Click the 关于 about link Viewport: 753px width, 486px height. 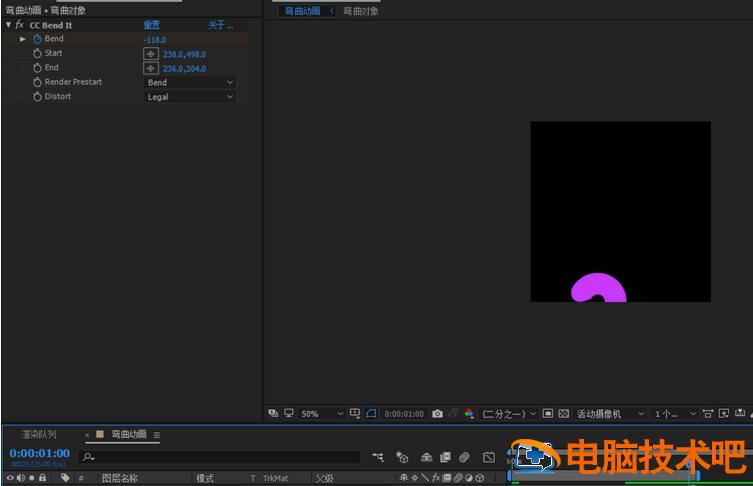(220, 25)
